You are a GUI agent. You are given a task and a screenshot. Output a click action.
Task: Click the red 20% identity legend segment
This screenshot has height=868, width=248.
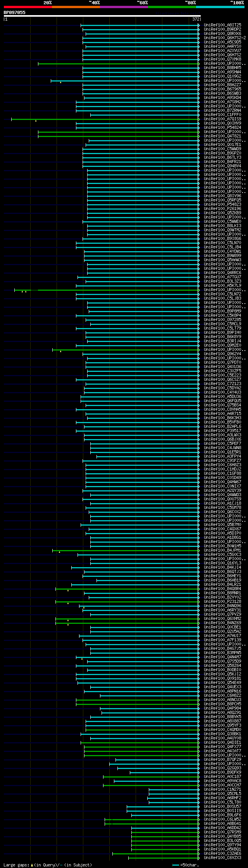(28, 7)
